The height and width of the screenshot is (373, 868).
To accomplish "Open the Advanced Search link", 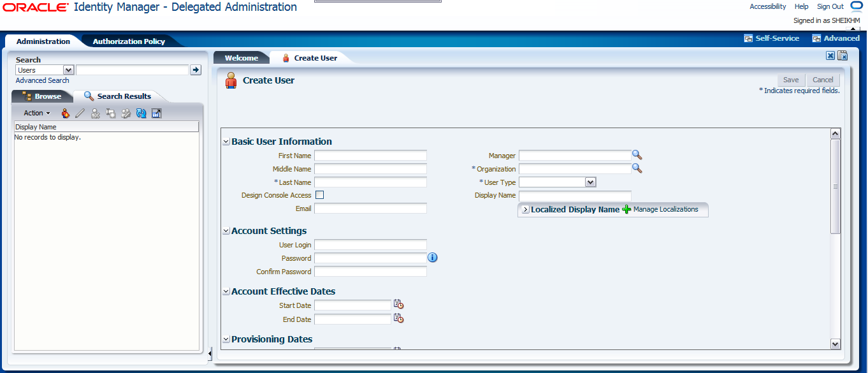I will pos(42,80).
